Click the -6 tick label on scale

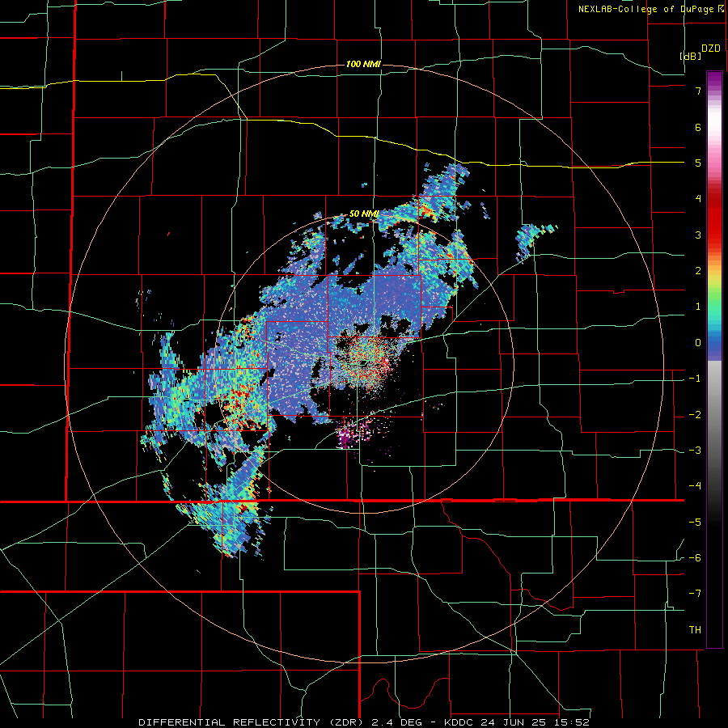[x=695, y=558]
